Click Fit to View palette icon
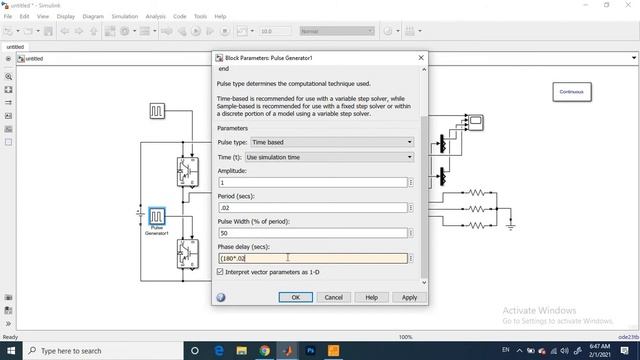 9,90
